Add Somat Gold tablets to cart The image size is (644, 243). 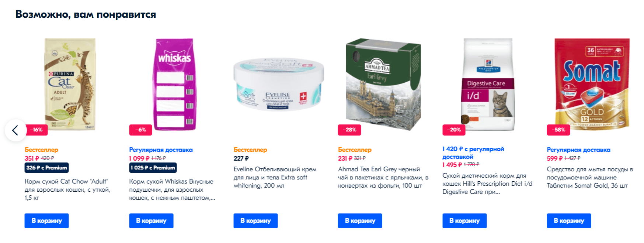569,220
